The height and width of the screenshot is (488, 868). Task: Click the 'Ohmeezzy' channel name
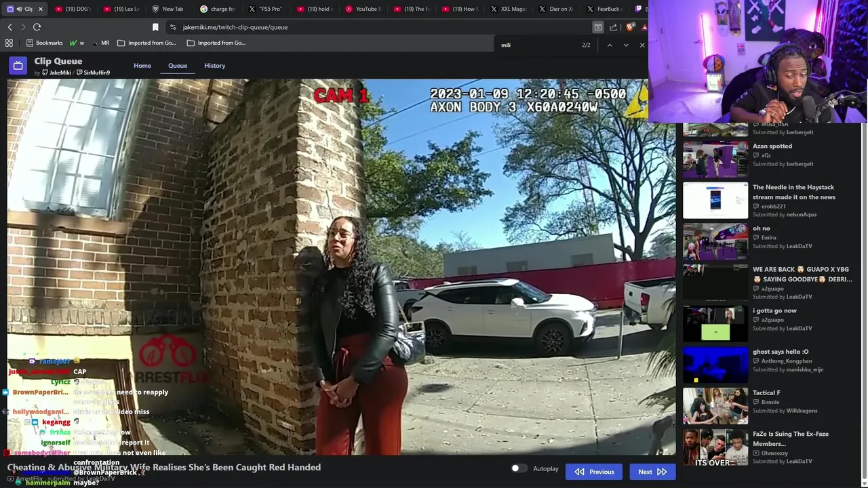tap(774, 453)
